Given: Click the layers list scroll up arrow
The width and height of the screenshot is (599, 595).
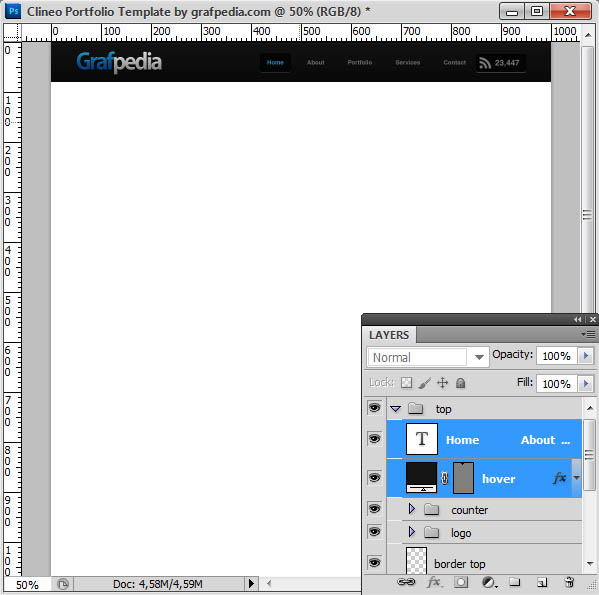Looking at the screenshot, I should tap(589, 408).
